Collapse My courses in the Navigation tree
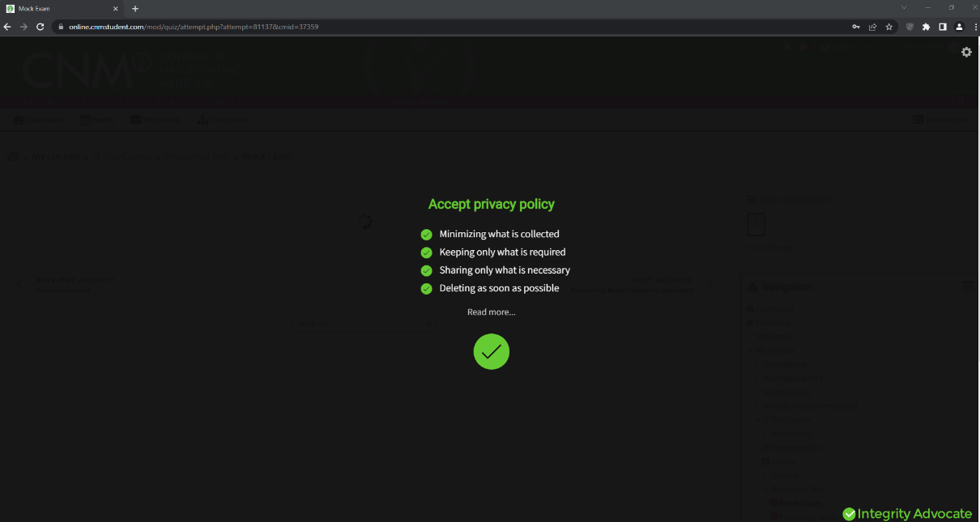Screen dimensions: 980x522 (x=749, y=350)
